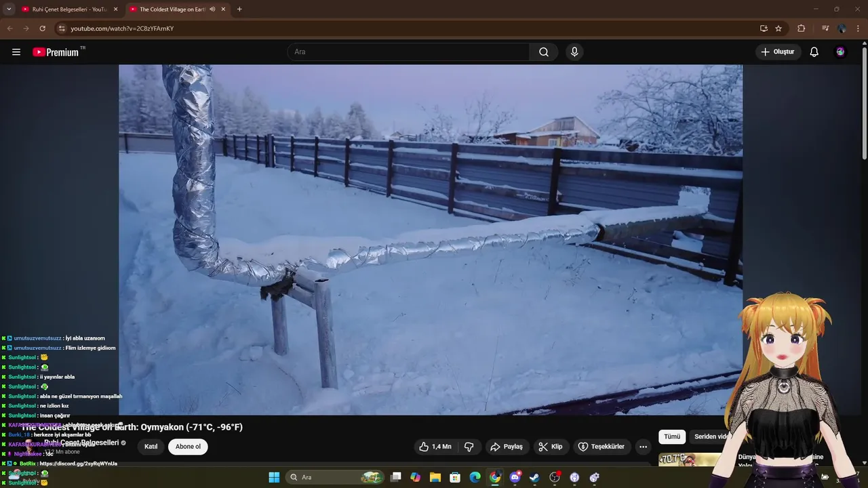Dislike the video with thumbs down
The width and height of the screenshot is (868, 488).
click(x=469, y=447)
